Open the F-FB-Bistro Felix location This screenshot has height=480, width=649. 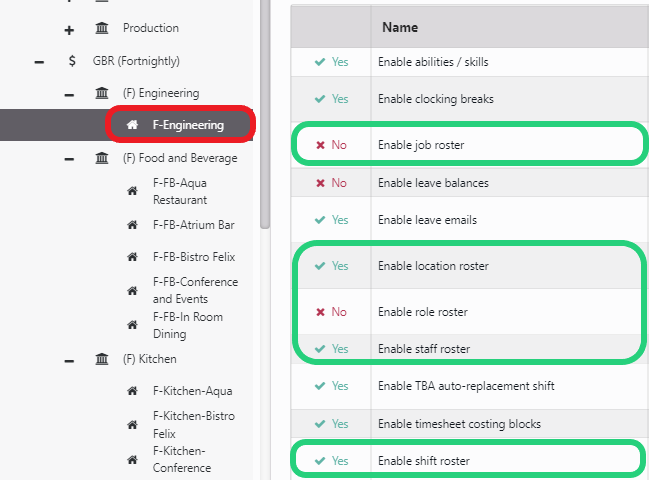click(194, 257)
